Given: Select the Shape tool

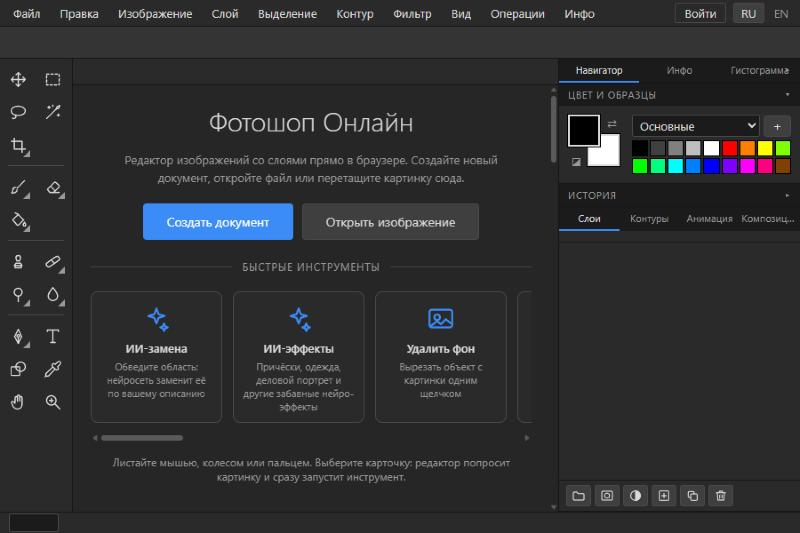Looking at the screenshot, I should tap(18, 369).
